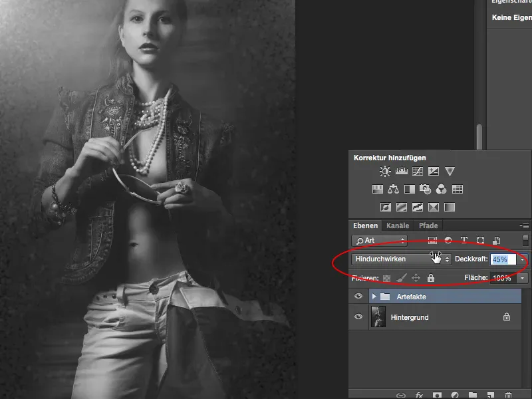
Task: Filter layers by pixel layers
Action: tap(432, 241)
